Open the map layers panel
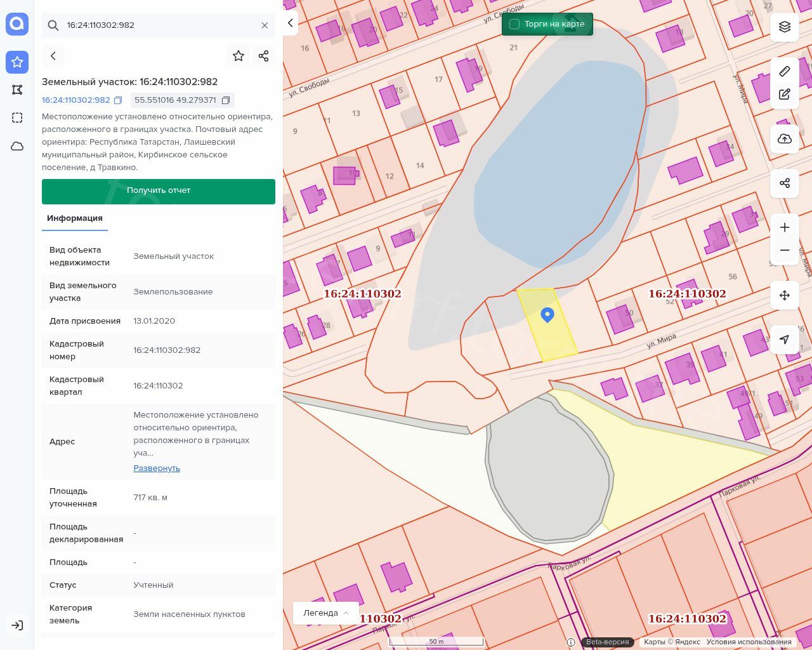The image size is (812, 650). click(x=785, y=27)
